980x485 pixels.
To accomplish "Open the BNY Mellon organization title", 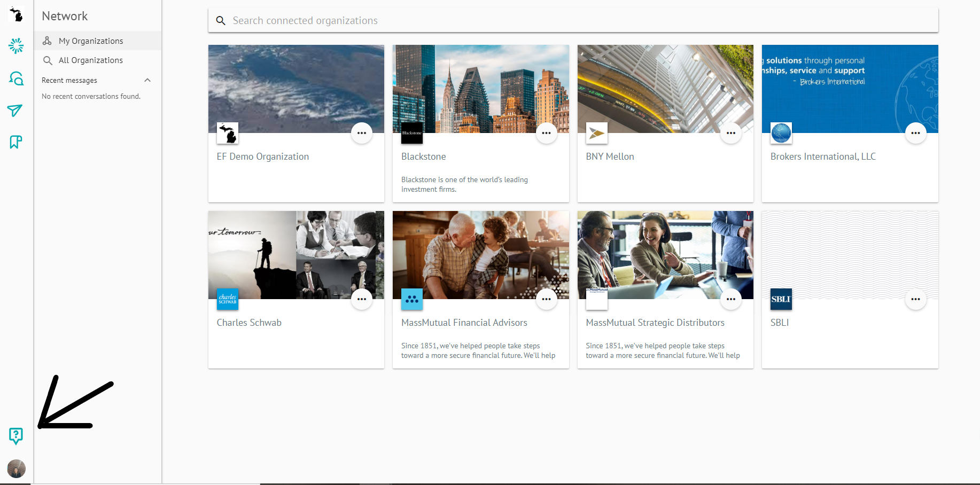I will click(x=610, y=157).
